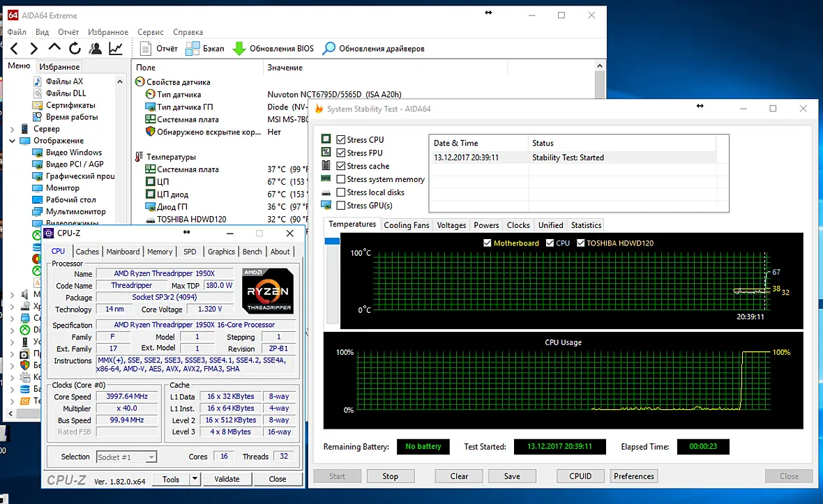
Task: Collapse Отображение tree node
Action: click(12, 141)
